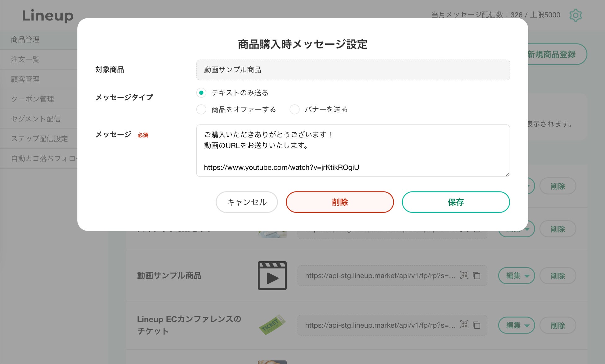Open the settings gear icon
The image size is (605, 364).
[x=575, y=15]
